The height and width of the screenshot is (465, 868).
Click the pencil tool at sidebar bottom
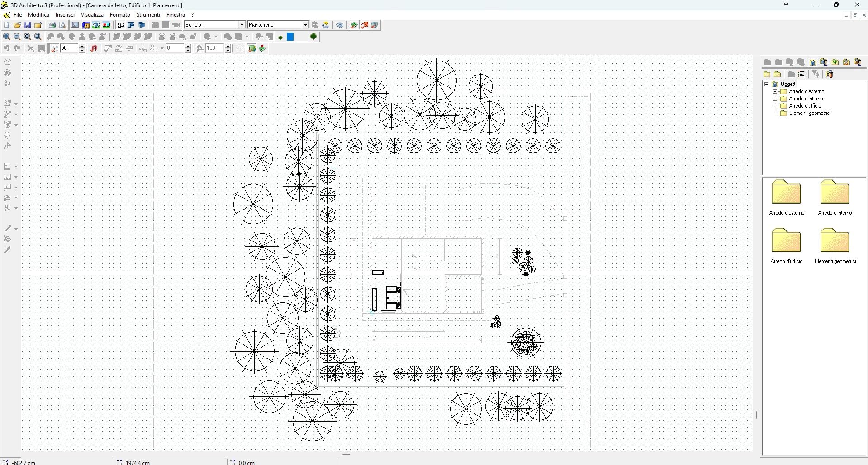coord(7,249)
